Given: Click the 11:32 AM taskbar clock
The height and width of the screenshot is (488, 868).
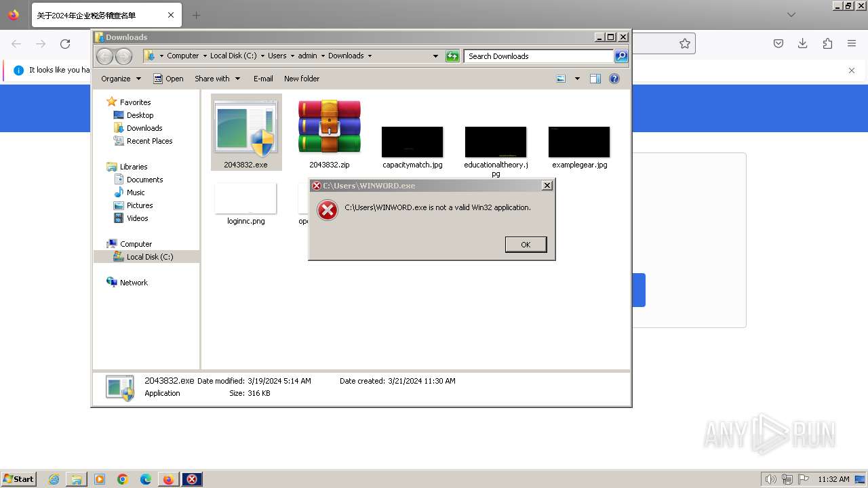Looking at the screenshot, I should pyautogui.click(x=833, y=479).
